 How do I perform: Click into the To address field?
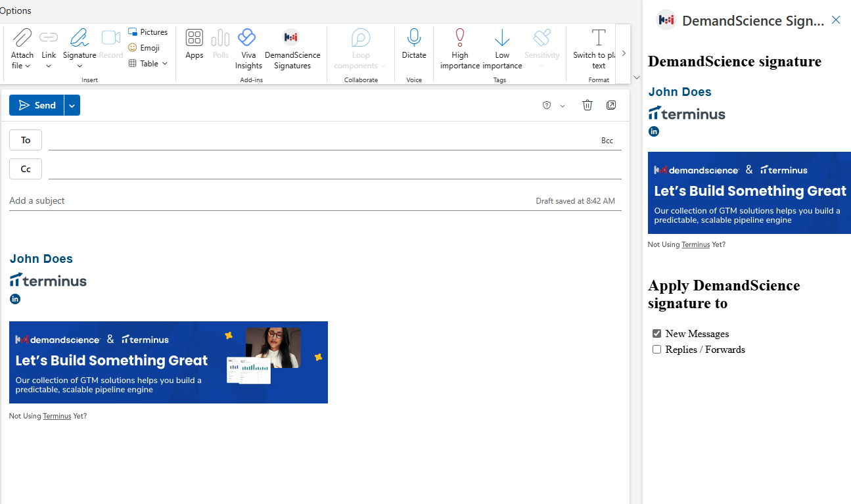click(322, 140)
